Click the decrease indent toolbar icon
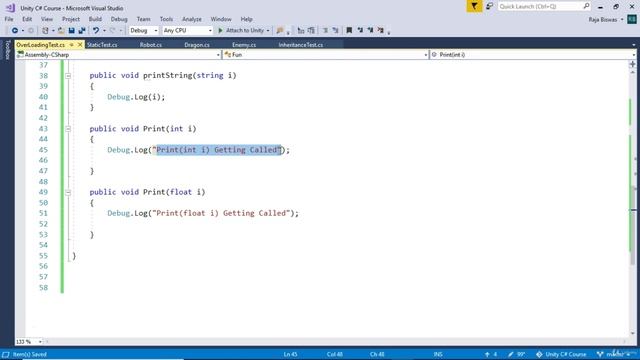Image resolution: width=640 pixels, height=360 pixels. tap(301, 31)
